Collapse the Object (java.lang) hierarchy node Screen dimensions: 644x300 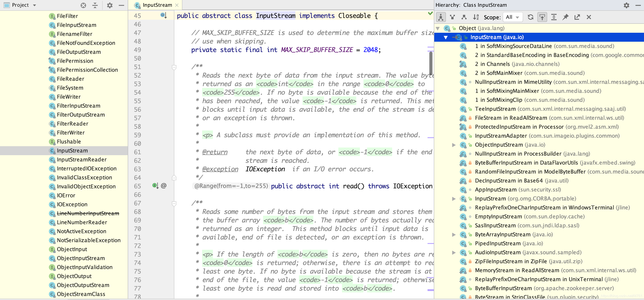[x=438, y=28]
